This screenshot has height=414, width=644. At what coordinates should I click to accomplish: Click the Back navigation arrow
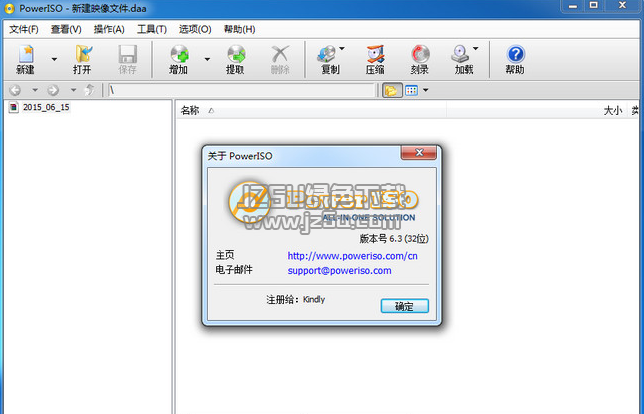[15, 90]
